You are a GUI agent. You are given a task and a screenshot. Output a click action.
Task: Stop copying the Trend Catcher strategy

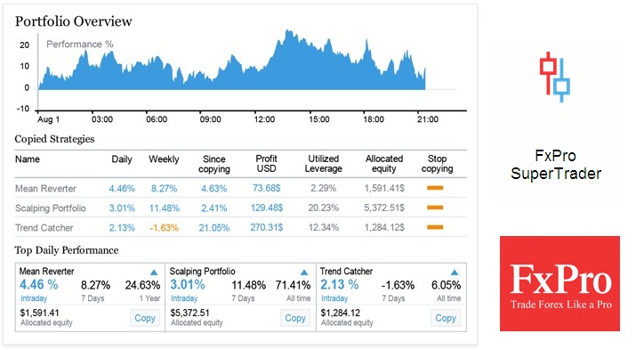point(435,227)
